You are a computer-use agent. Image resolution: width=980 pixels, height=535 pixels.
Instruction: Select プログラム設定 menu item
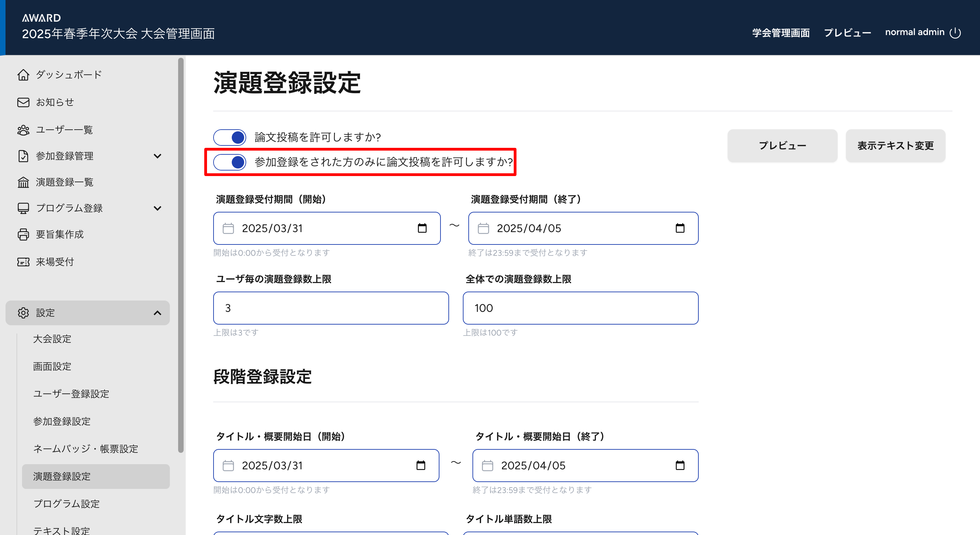point(66,504)
